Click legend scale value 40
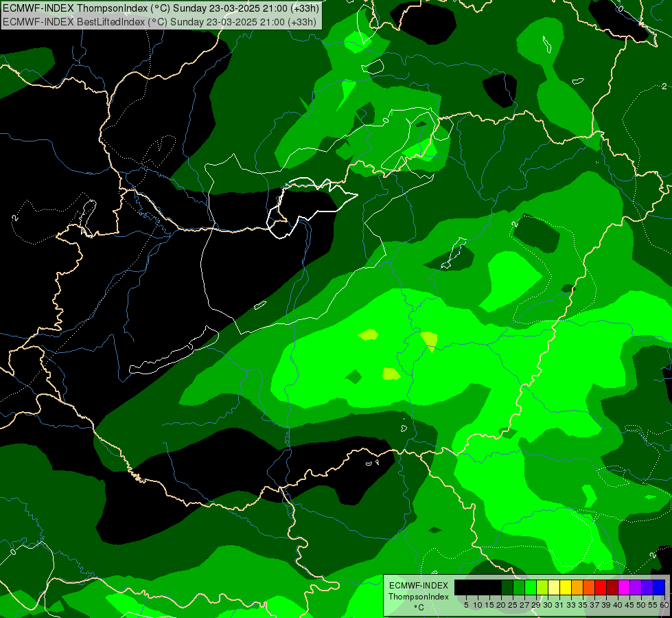 618,605
